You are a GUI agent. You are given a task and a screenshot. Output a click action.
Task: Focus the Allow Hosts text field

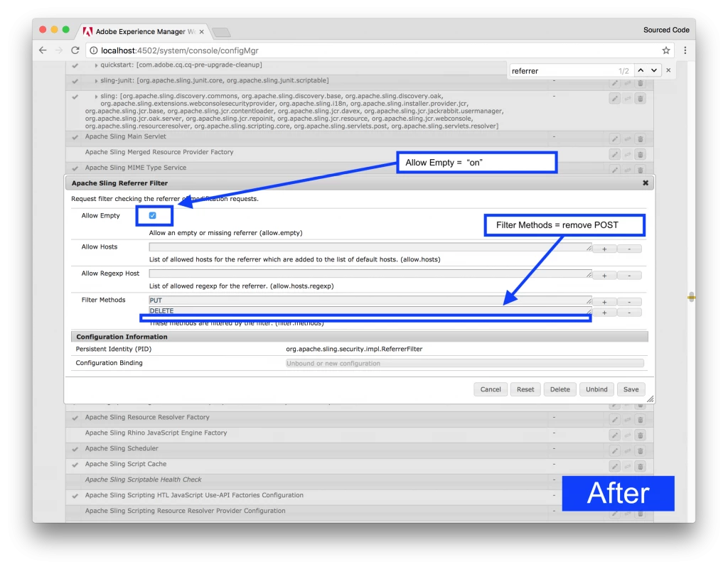coord(370,247)
